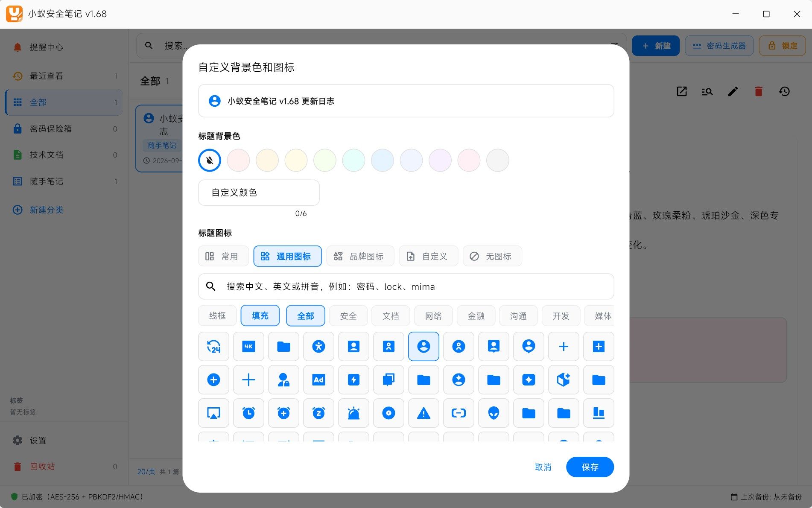Select the filled circle plus icon
Screen dimensions: 812x508
pyautogui.click(x=213, y=380)
